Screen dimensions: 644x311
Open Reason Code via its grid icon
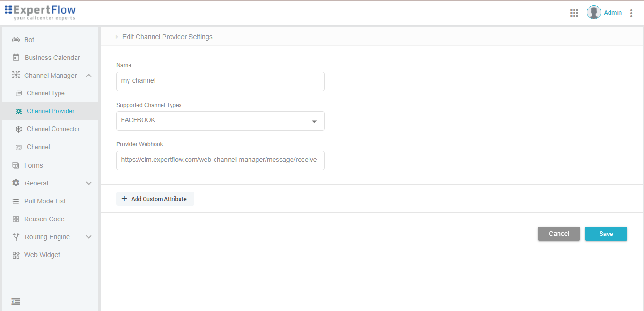coord(16,219)
